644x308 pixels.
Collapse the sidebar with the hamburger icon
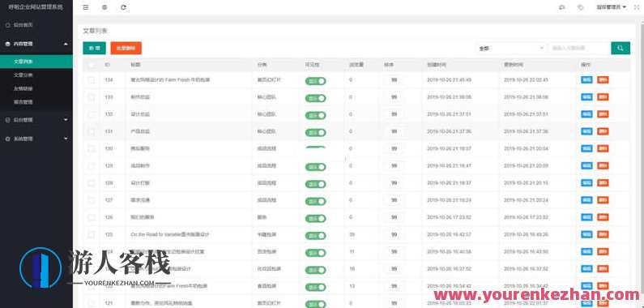[85, 7]
